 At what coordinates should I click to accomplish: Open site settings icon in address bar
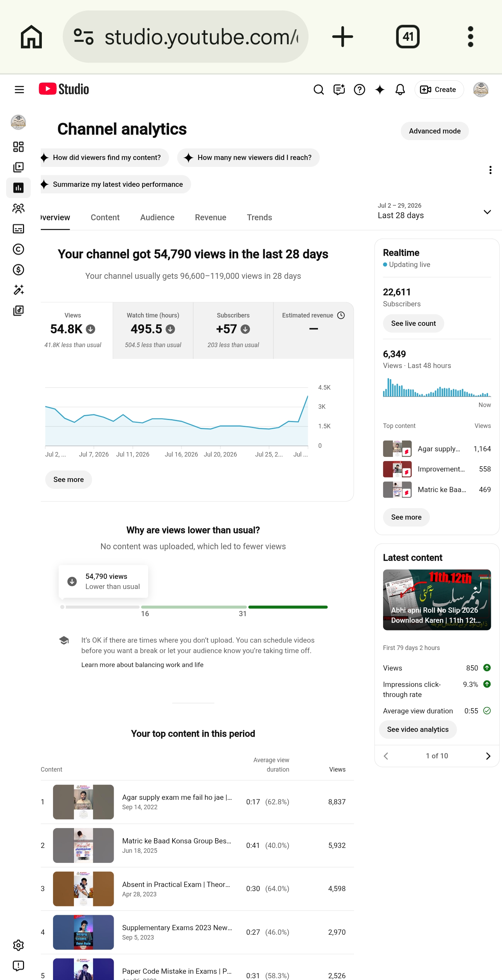(84, 37)
